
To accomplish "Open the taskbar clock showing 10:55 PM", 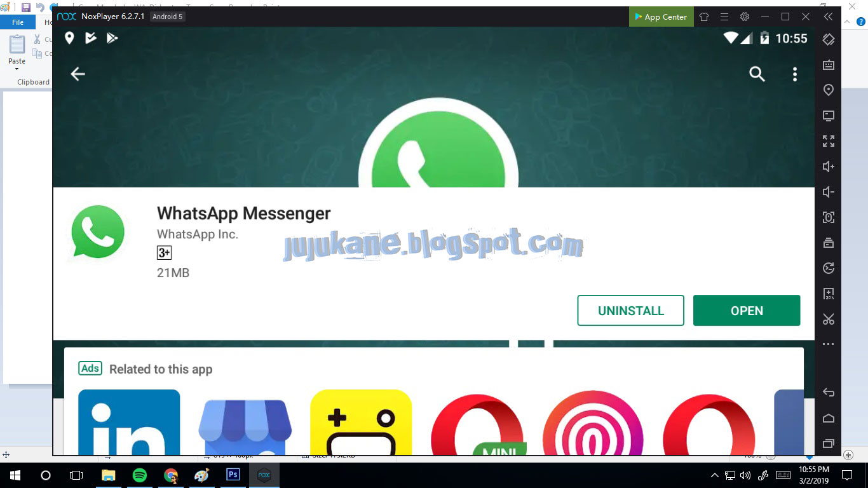I will (814, 475).
